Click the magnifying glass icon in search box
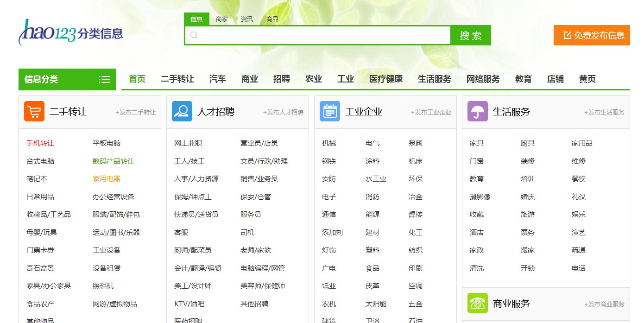 click(193, 34)
